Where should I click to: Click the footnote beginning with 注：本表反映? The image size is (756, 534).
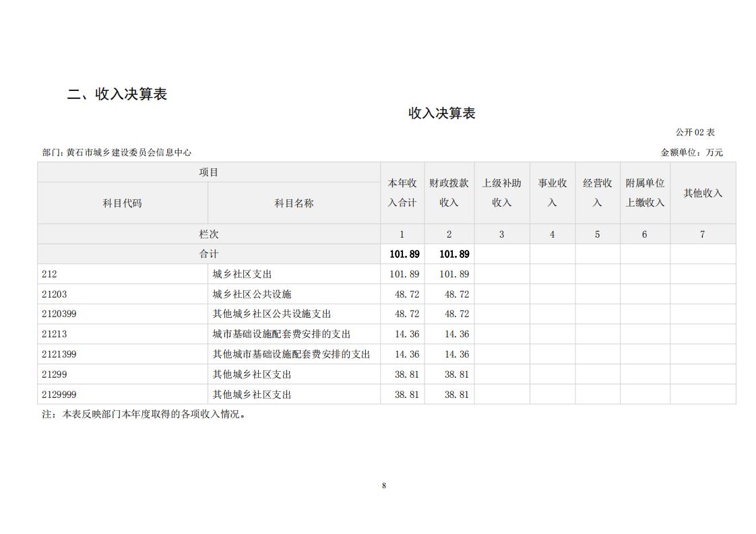145,414
